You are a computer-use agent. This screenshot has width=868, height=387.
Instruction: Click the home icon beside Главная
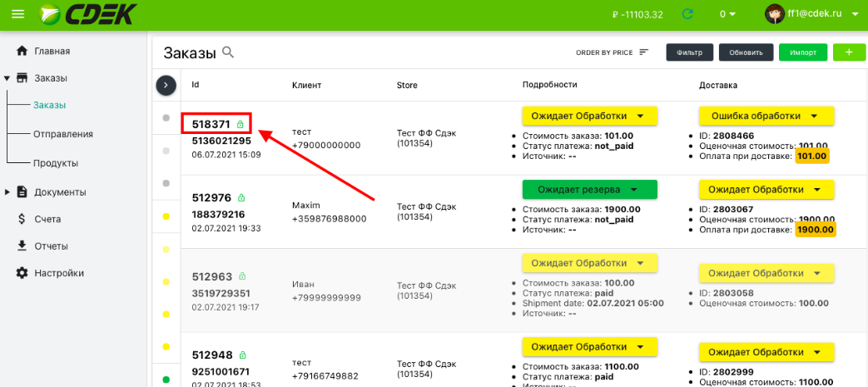(22, 51)
